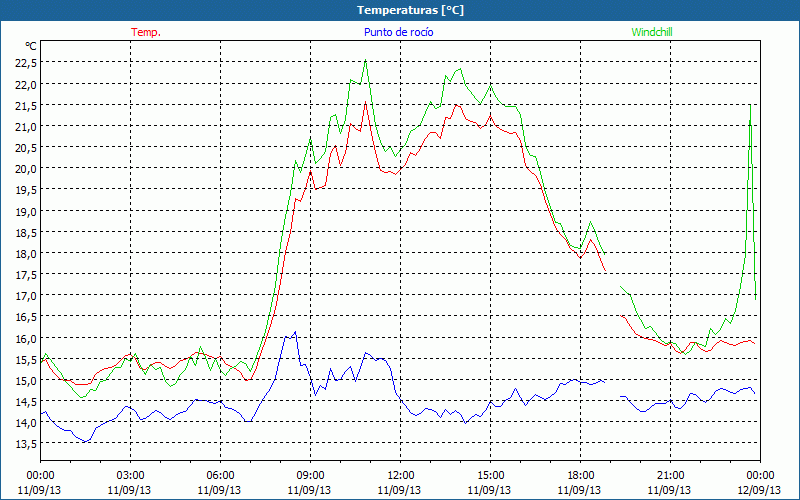800x500 pixels.
Task: Click the 17,5 y-axis value
Action: tap(26, 274)
